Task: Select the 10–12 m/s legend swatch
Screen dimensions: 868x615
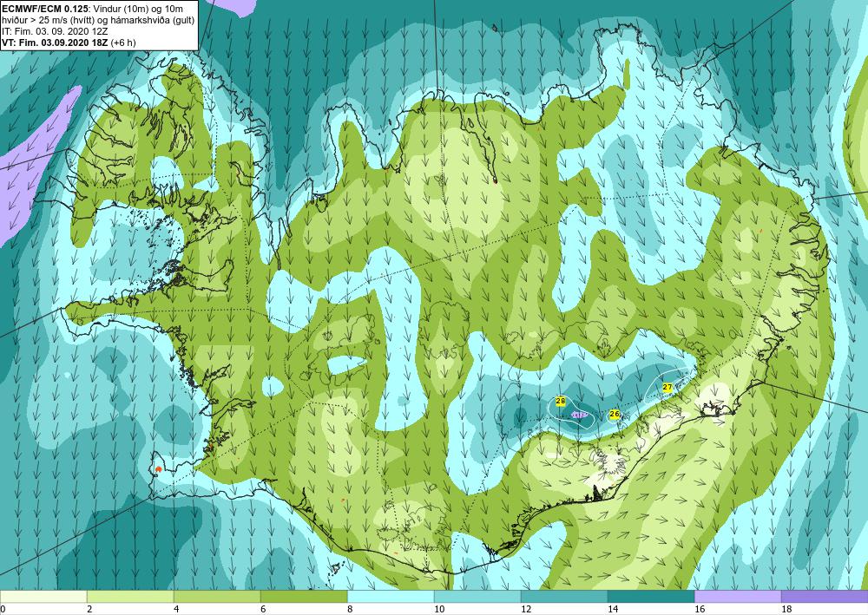Action: (477, 597)
